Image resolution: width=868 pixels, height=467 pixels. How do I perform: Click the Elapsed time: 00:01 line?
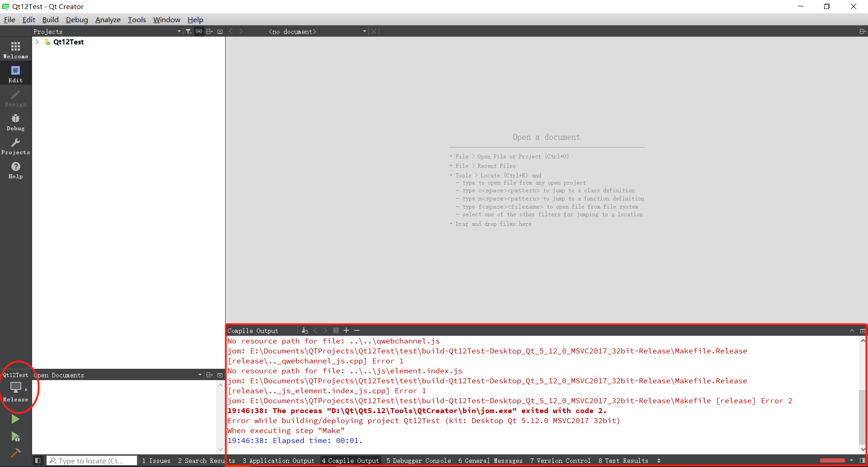295,441
